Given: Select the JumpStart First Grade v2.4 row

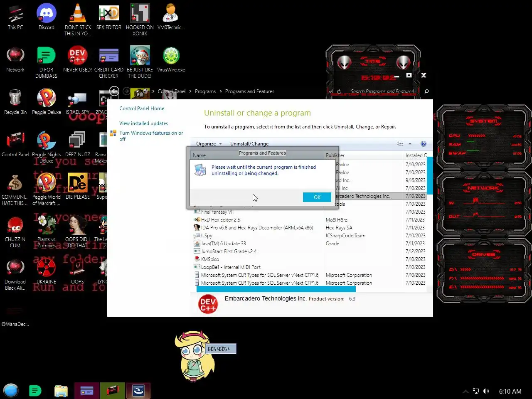Looking at the screenshot, I should (x=310, y=251).
